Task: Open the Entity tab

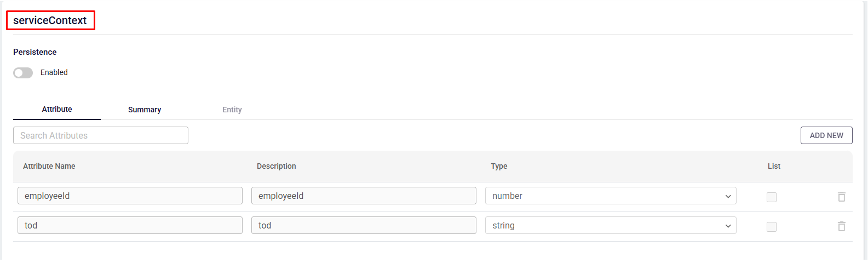Action: pos(232,110)
